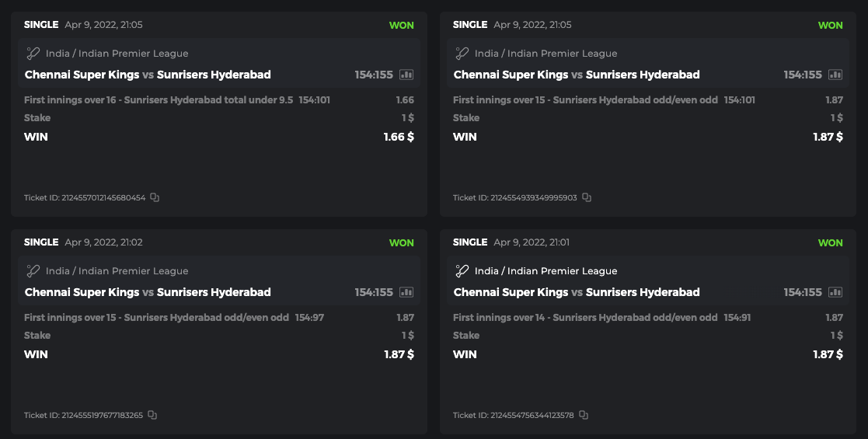Open Indian Premier League link on 21:02 ticket
Screen dimensions: 868x439
click(x=117, y=271)
